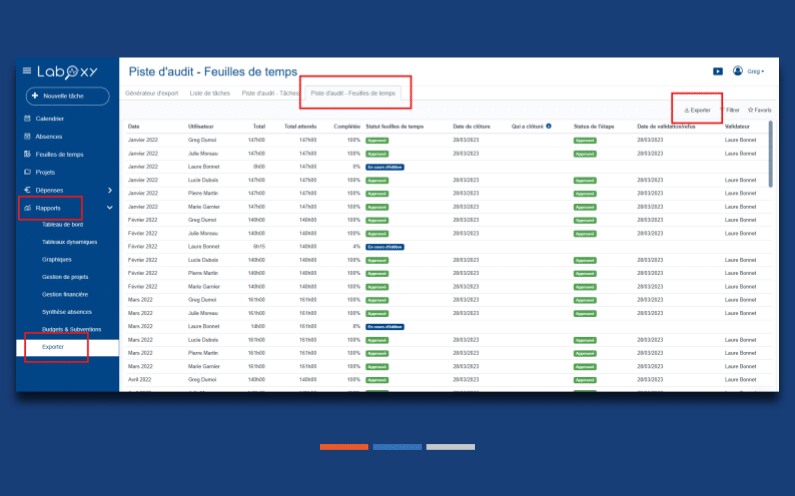Click the info icon next to Qui a clôturé
This screenshot has height=496, width=795.
click(549, 126)
